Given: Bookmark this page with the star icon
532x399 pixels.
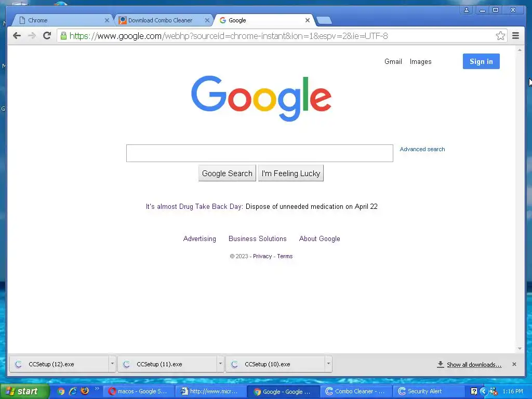Looking at the screenshot, I should [500, 36].
